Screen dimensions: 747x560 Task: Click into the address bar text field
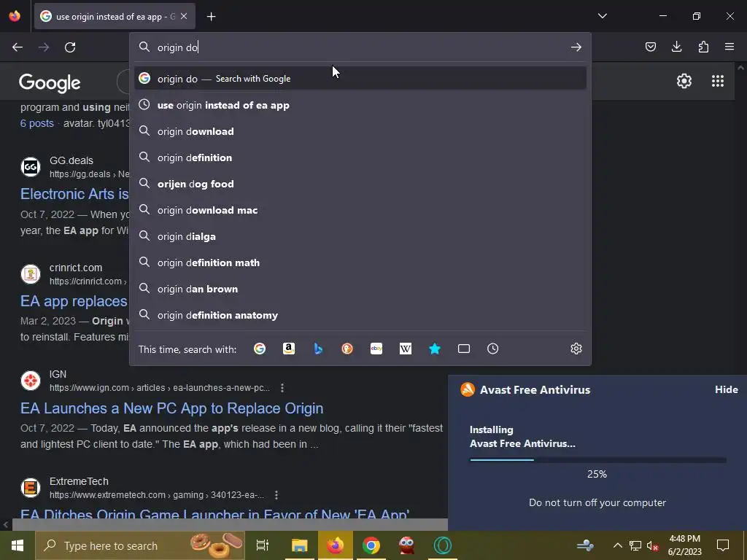point(360,47)
